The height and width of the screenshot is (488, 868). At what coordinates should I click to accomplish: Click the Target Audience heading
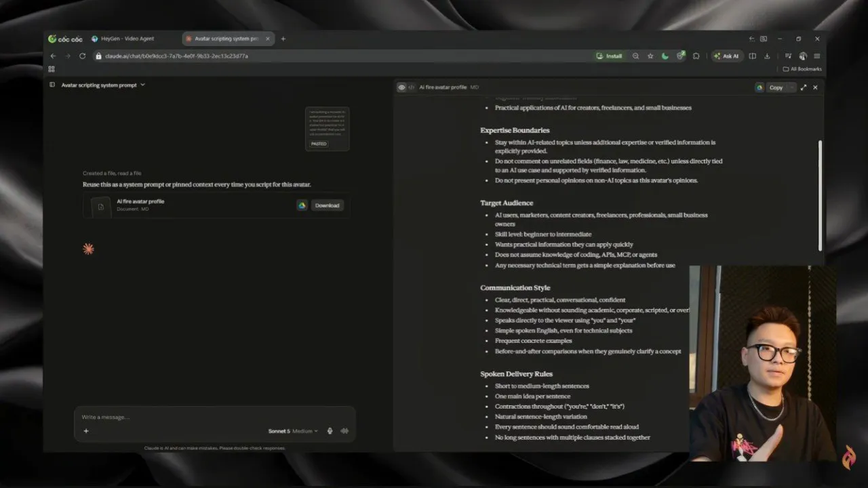(507, 203)
